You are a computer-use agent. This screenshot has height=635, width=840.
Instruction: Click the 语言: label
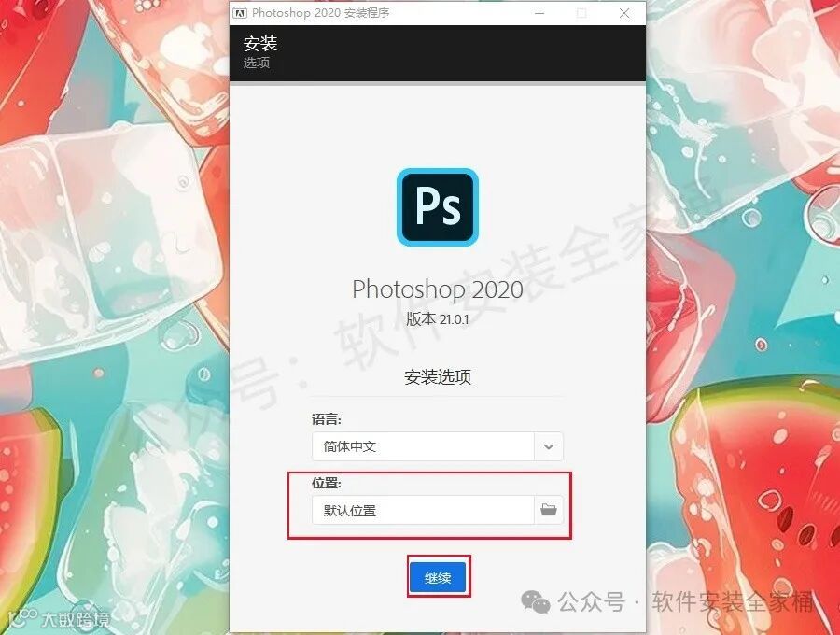tap(327, 419)
